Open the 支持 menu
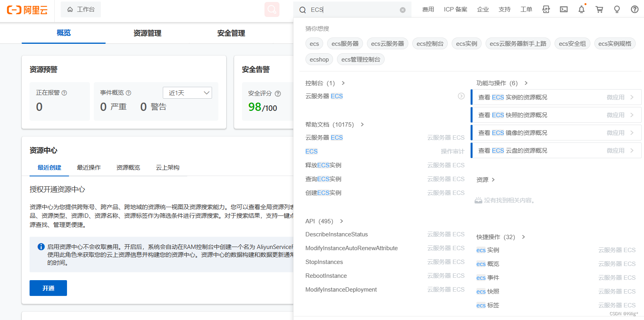This screenshot has height=320, width=644. (504, 9)
